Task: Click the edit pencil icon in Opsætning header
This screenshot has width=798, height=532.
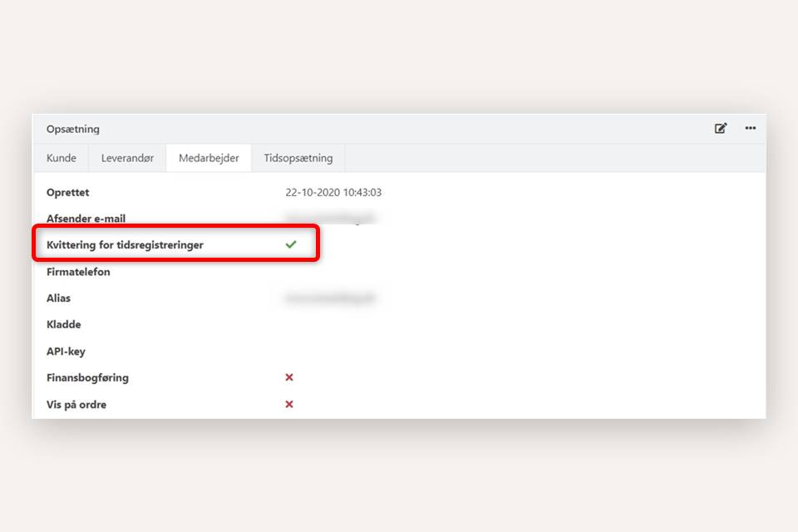Action: [721, 128]
